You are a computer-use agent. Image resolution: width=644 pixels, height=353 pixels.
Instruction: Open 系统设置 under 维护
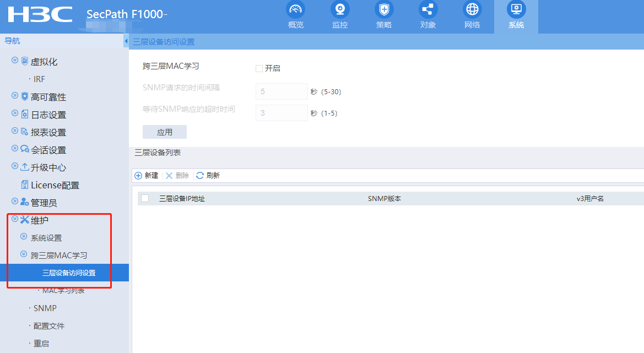click(x=46, y=238)
